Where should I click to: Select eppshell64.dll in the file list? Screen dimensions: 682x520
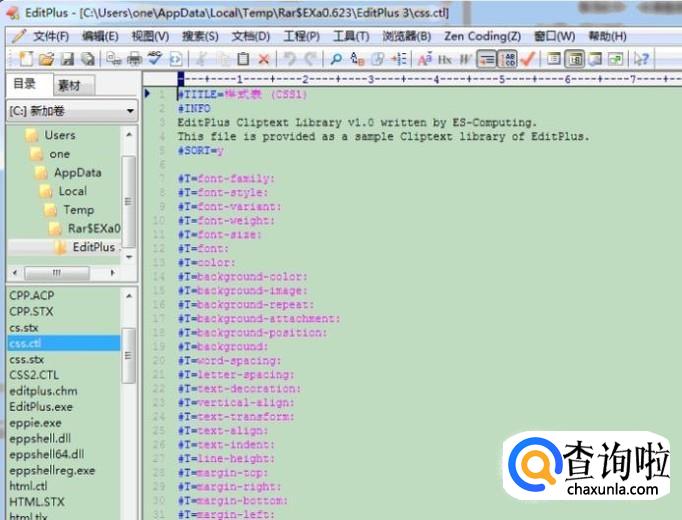(47, 454)
